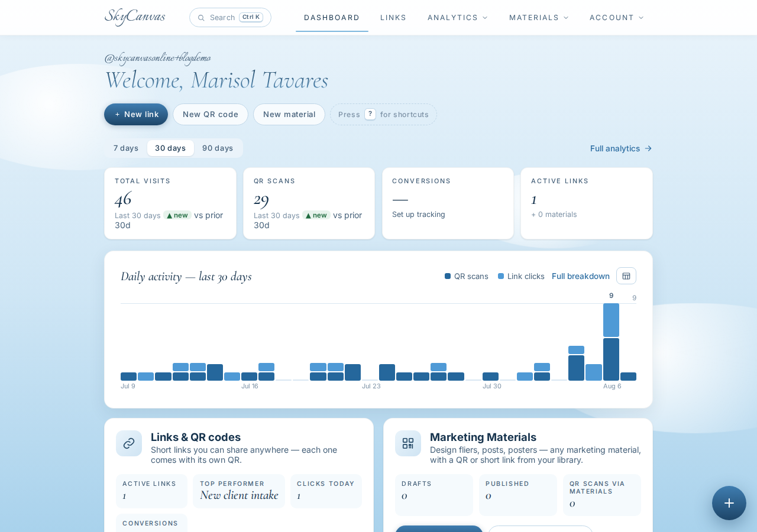Image resolution: width=757 pixels, height=532 pixels.
Task: Expand the Account menu
Action: 617,18
